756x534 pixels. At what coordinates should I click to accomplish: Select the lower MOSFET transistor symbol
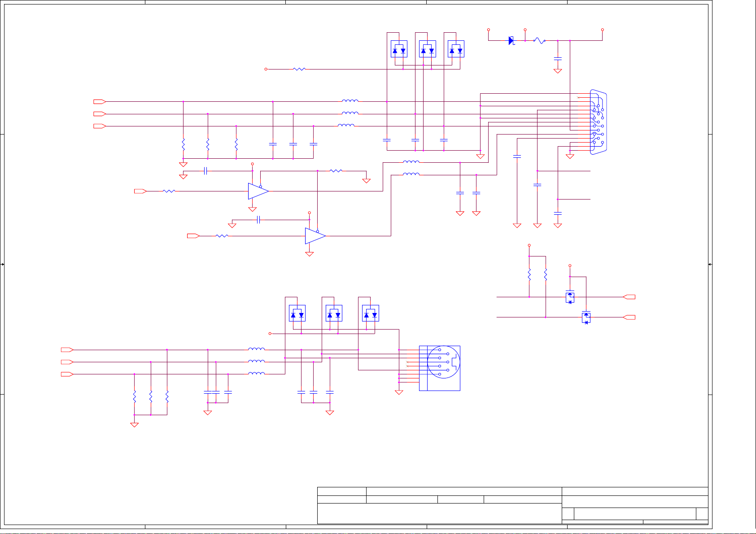586,317
